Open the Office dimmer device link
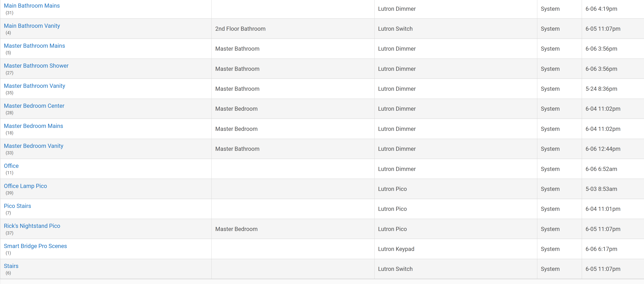The height and width of the screenshot is (284, 644). (x=11, y=166)
